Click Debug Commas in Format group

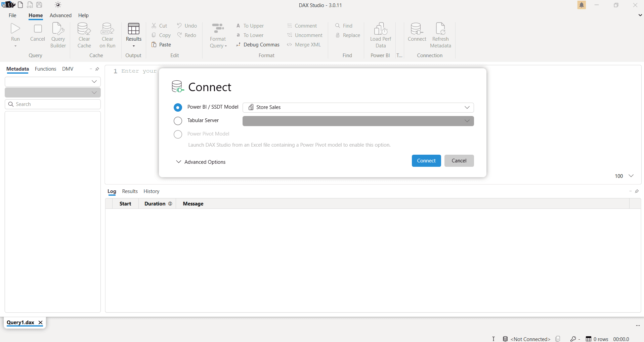(x=258, y=44)
